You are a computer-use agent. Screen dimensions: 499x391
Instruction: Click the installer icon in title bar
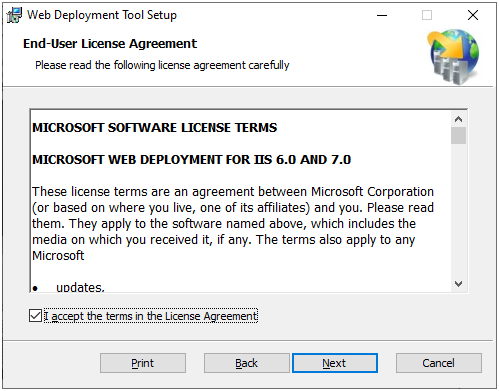pyautogui.click(x=14, y=15)
